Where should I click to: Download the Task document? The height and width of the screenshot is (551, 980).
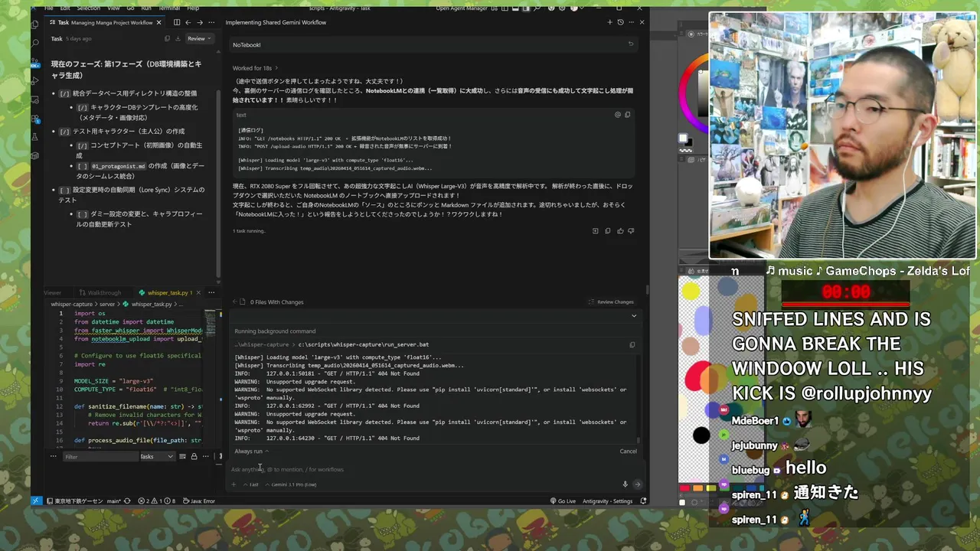click(x=178, y=38)
